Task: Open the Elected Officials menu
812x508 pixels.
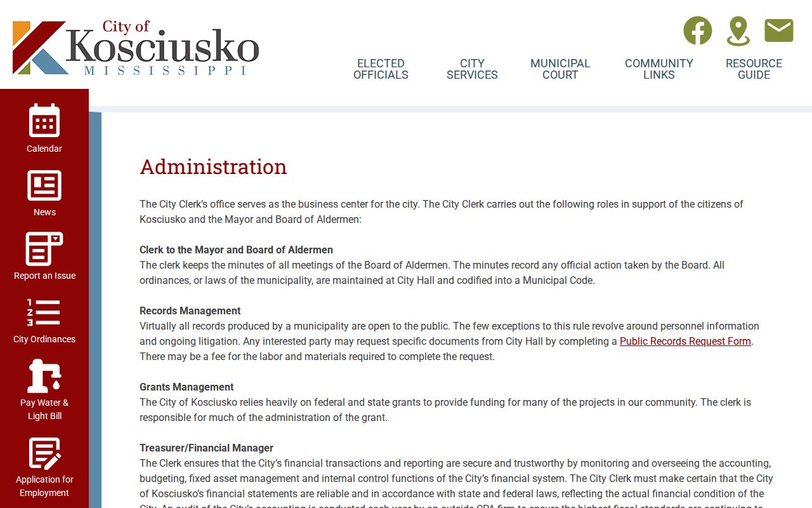Action: [x=381, y=69]
